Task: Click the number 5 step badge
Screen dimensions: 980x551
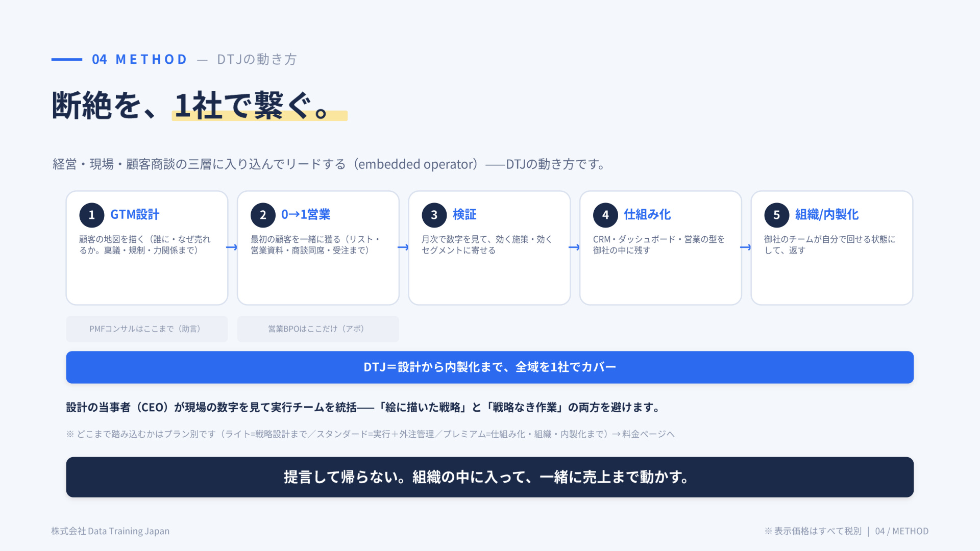Action: point(777,215)
